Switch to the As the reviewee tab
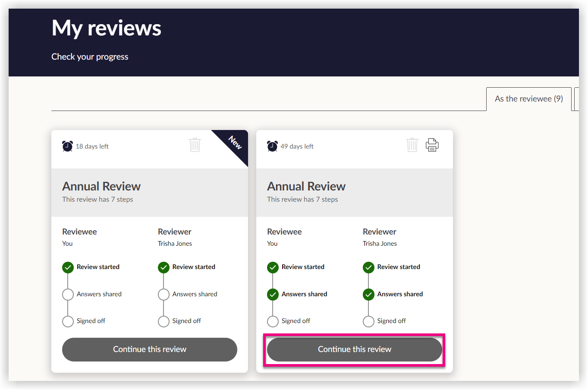This screenshot has height=390, width=588. [x=528, y=98]
